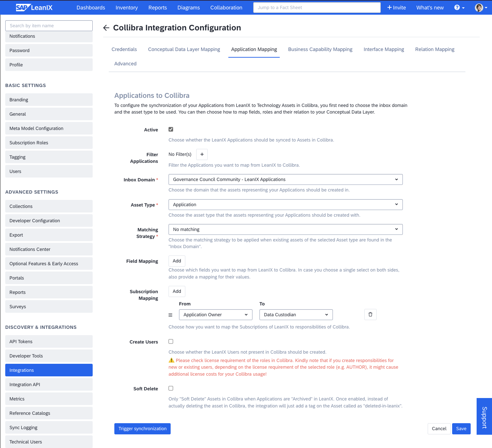Open the help question mark menu
This screenshot has width=492, height=448.
(459, 7)
